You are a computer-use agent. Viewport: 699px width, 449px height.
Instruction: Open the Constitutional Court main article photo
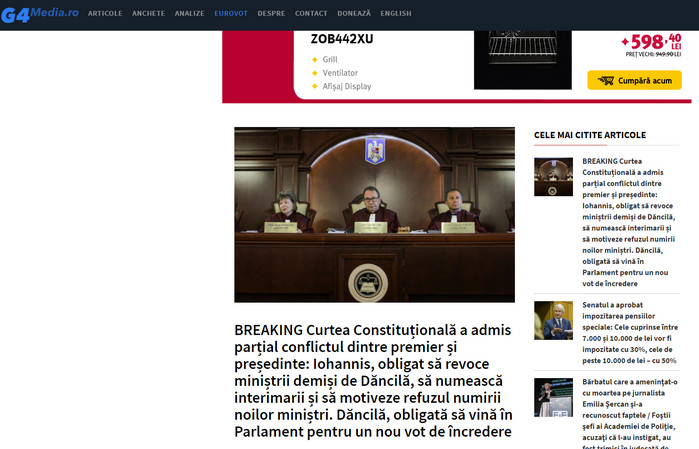point(374,215)
